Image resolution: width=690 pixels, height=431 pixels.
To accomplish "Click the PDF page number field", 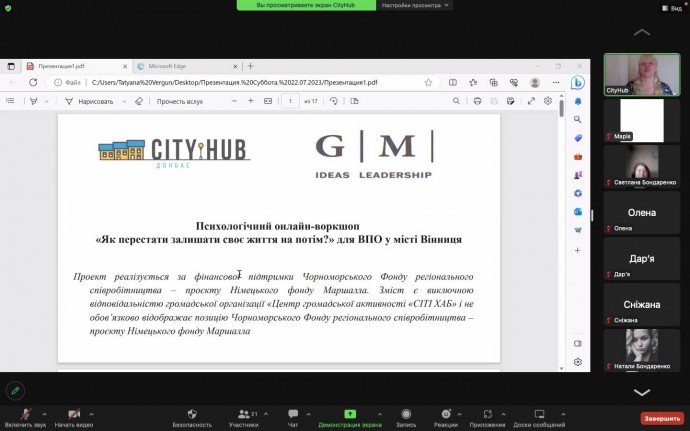I will point(289,101).
